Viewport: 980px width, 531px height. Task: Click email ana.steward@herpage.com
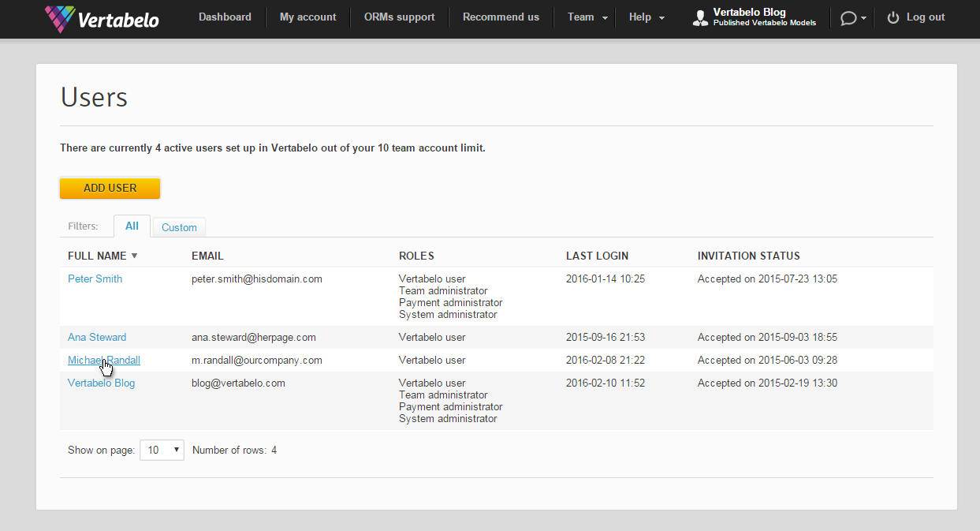point(254,337)
